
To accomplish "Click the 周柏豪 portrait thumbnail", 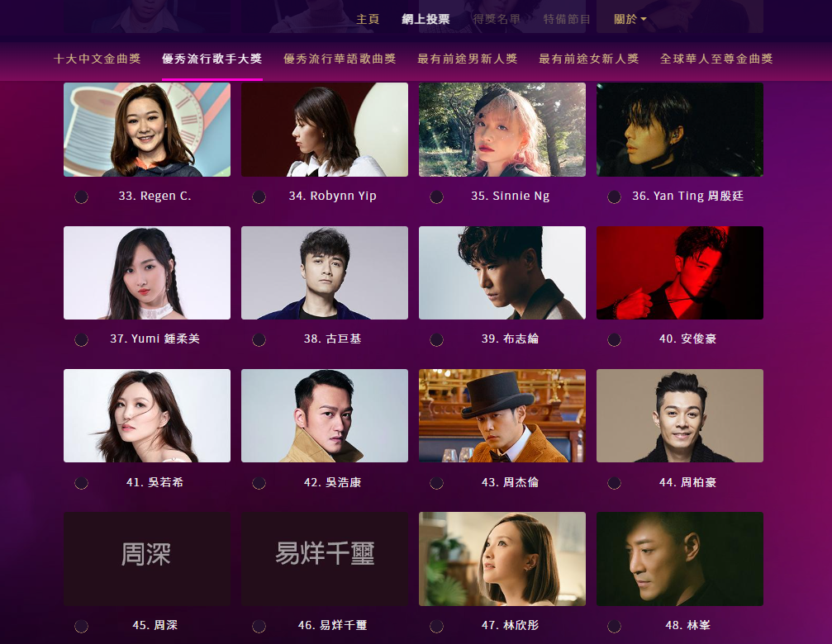I will click(x=680, y=415).
